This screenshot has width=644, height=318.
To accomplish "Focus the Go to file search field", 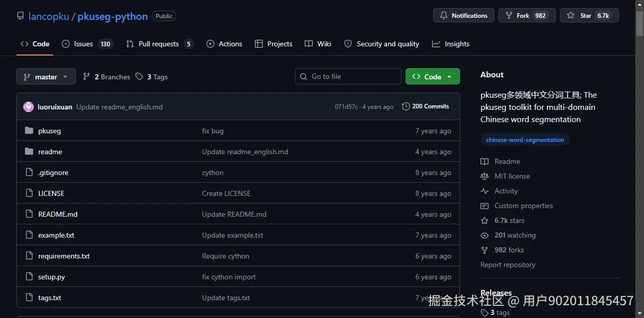I will tap(348, 76).
